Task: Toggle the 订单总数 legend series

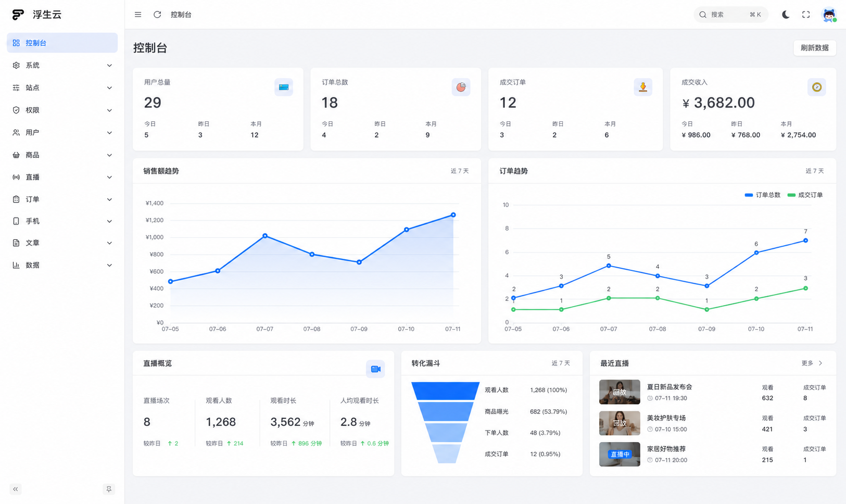Action: pyautogui.click(x=763, y=195)
